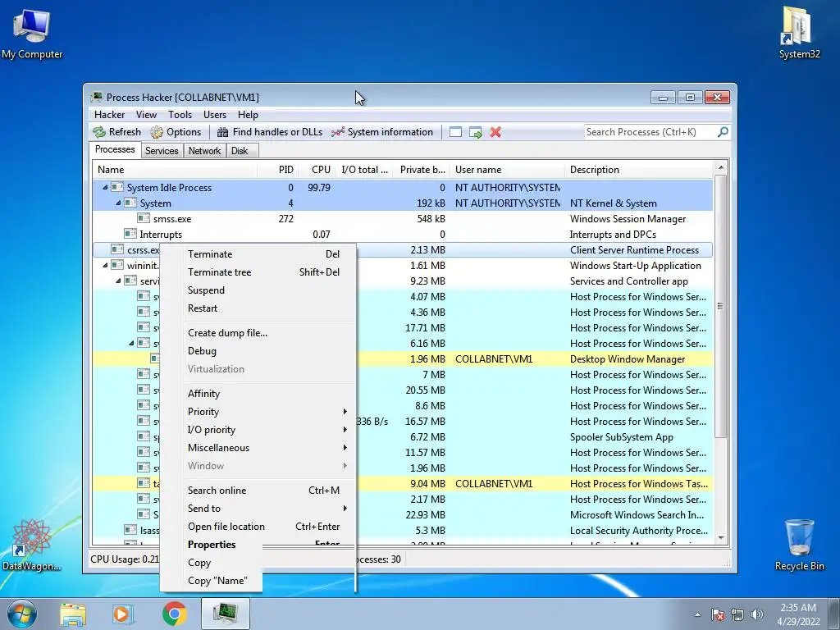Click the Process Hacker title bar icon
Viewport: 840px width, 630px height.
pos(97,97)
